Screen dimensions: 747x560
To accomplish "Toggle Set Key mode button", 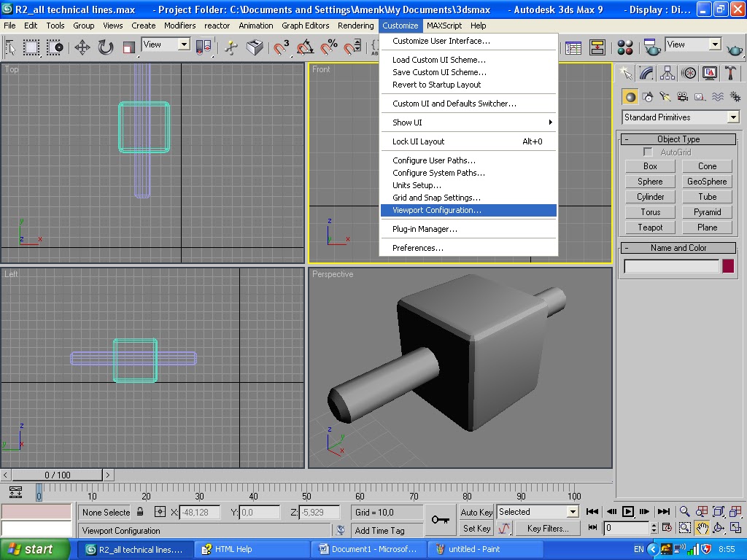I will 476,528.
